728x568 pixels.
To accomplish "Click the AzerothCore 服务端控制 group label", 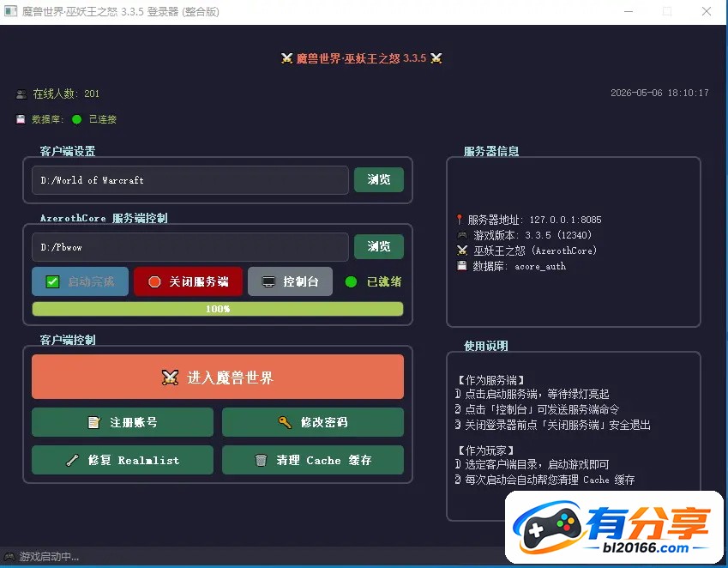I will [x=104, y=218].
